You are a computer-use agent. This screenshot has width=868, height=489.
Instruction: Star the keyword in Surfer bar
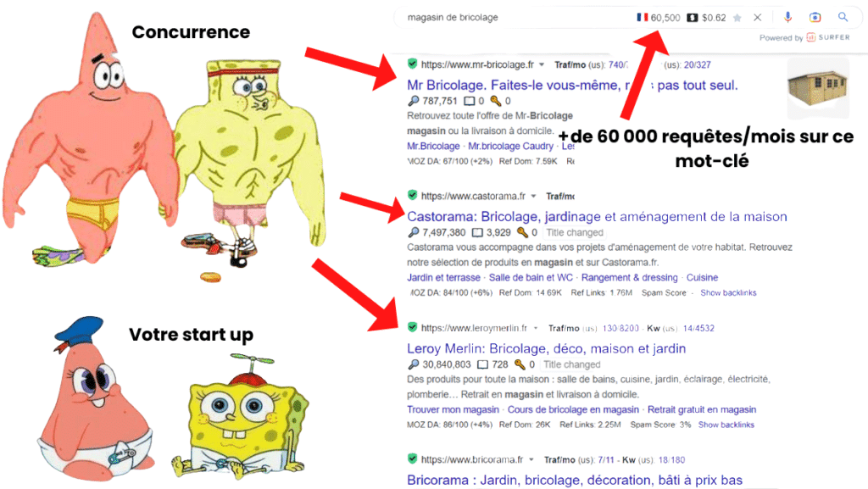(x=737, y=18)
